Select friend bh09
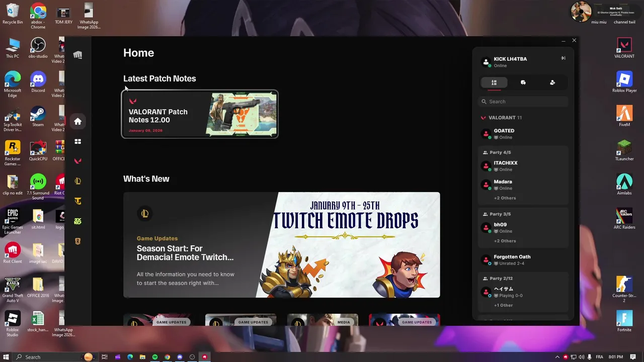The width and height of the screenshot is (644, 362). (523, 228)
